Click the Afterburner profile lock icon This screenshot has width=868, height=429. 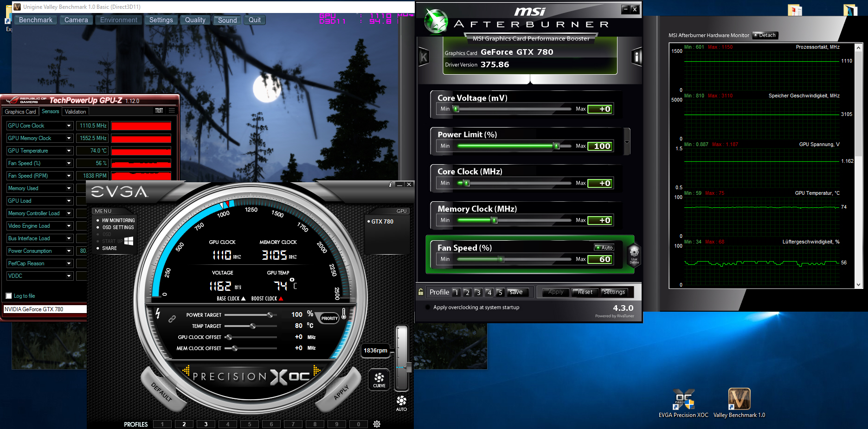pos(421,292)
